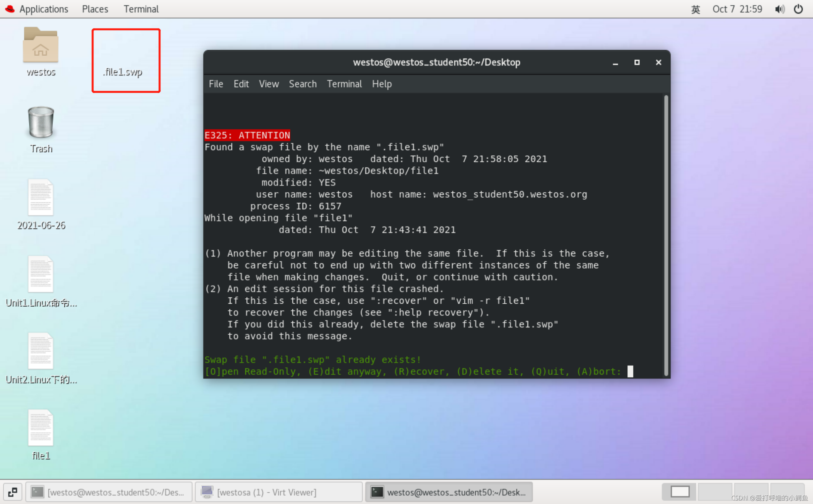
Task: Open the 2021-06-26 document icon
Action: [x=41, y=198]
